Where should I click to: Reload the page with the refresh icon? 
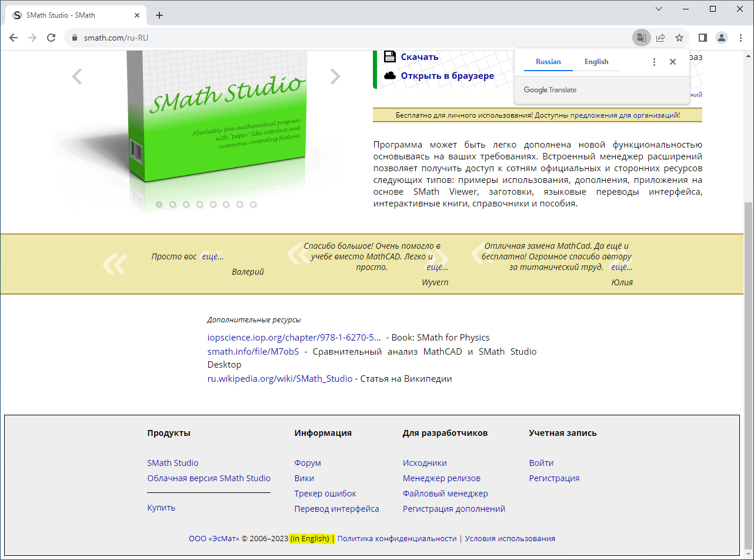pos(51,38)
